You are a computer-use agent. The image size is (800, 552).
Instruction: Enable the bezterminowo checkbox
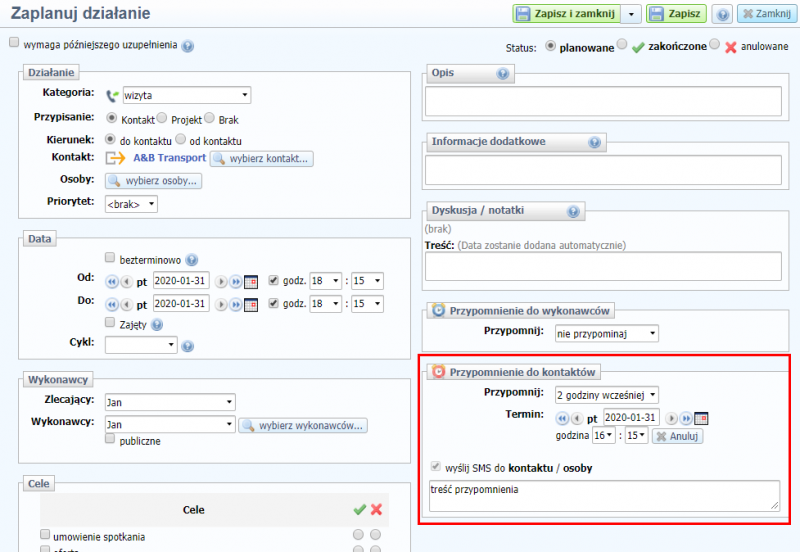point(110,259)
